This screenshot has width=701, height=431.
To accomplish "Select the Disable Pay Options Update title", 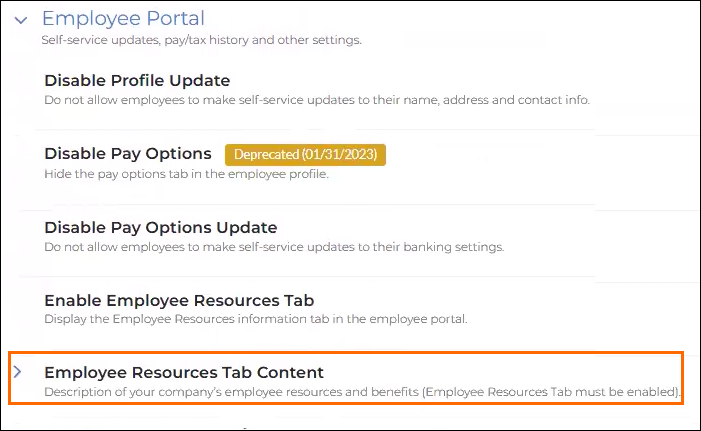I will [x=160, y=228].
